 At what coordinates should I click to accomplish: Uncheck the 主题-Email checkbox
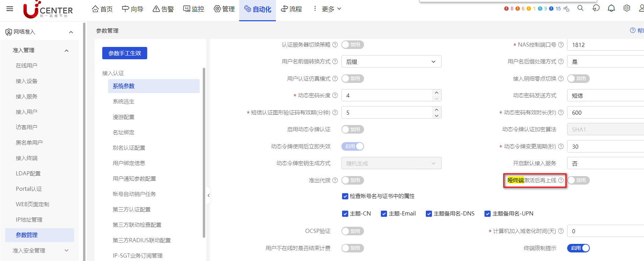384,214
